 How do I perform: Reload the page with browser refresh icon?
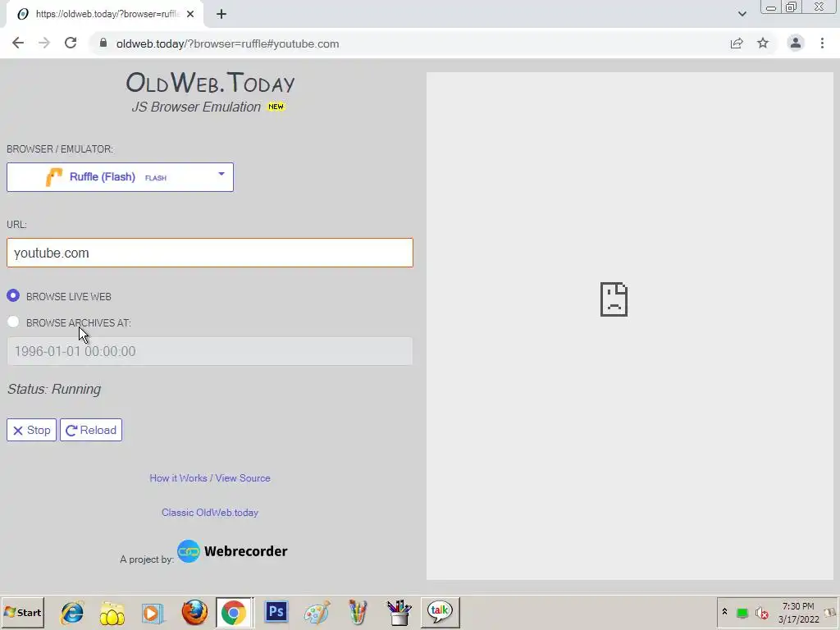click(71, 43)
